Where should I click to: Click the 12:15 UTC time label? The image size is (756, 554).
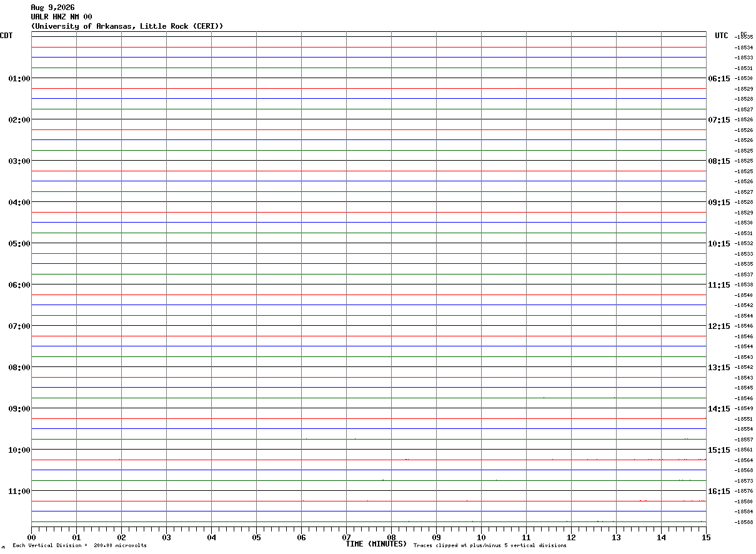(x=719, y=326)
